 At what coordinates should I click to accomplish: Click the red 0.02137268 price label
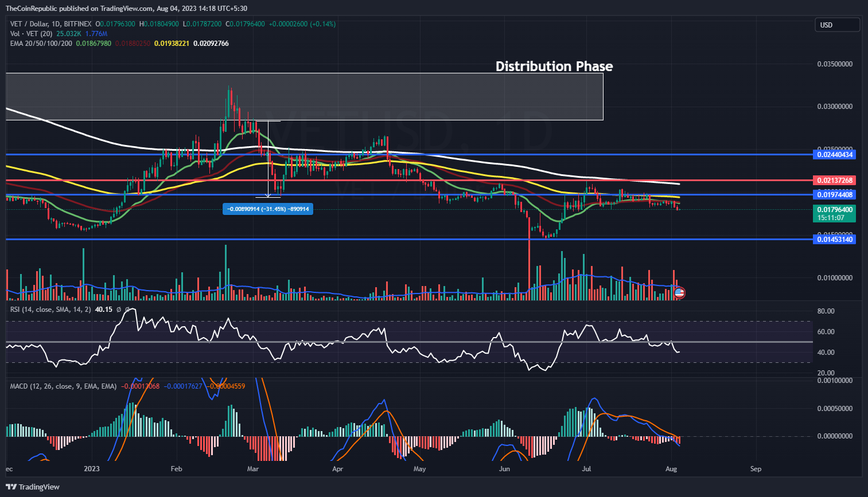835,181
